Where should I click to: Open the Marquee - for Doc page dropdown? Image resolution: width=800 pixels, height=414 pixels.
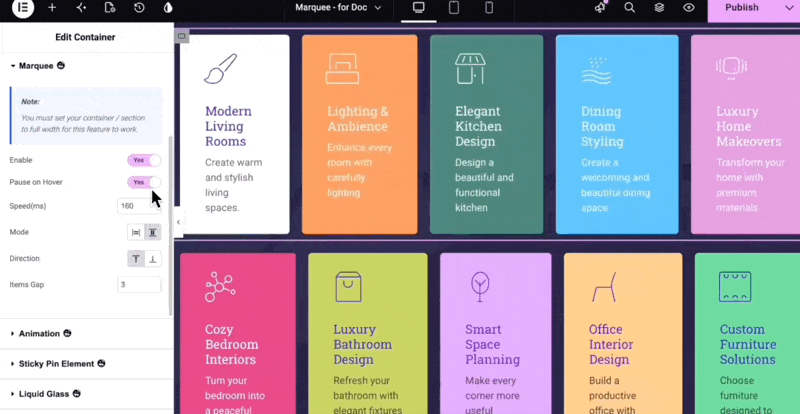click(x=338, y=8)
